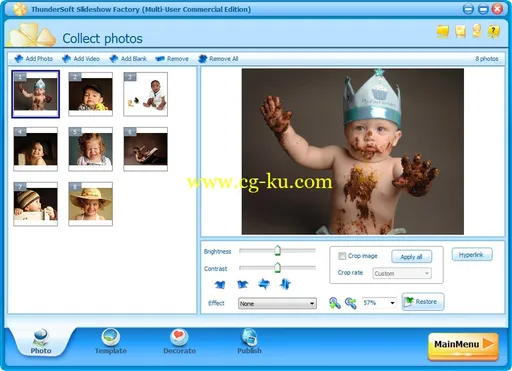Select photo thumbnail 4
Image resolution: width=512 pixels, height=371 pixels.
[x=36, y=149]
